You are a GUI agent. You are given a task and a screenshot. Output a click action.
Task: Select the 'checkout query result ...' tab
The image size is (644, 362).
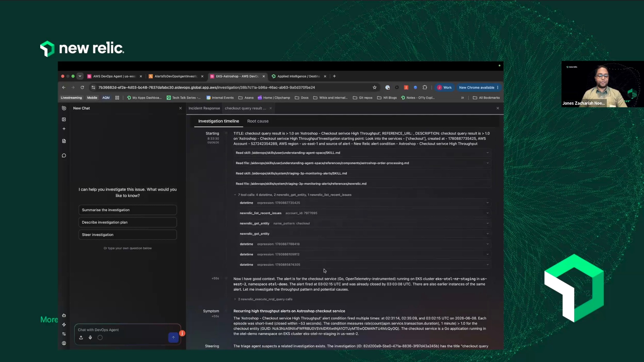coord(245,108)
